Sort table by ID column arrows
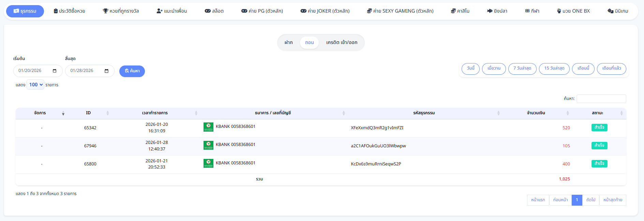Image resolution: width=644 pixels, height=221 pixels. pyautogui.click(x=107, y=113)
